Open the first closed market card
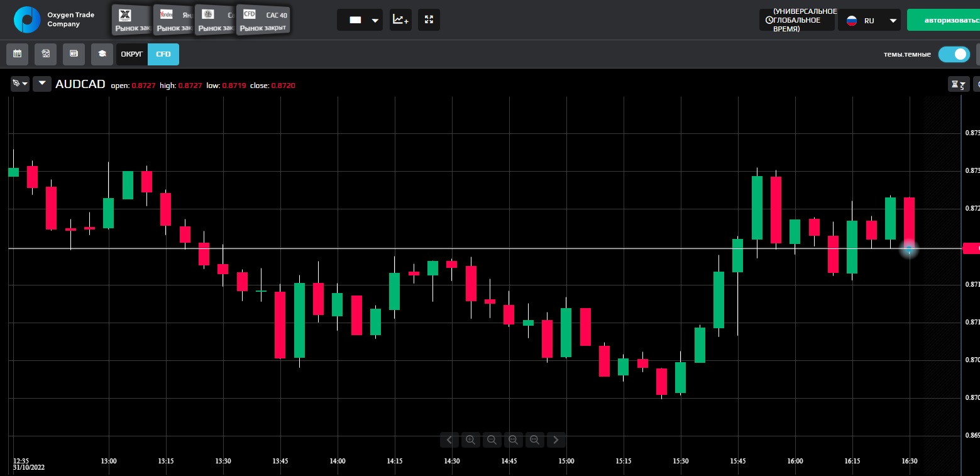The image size is (980, 476). (x=132, y=21)
